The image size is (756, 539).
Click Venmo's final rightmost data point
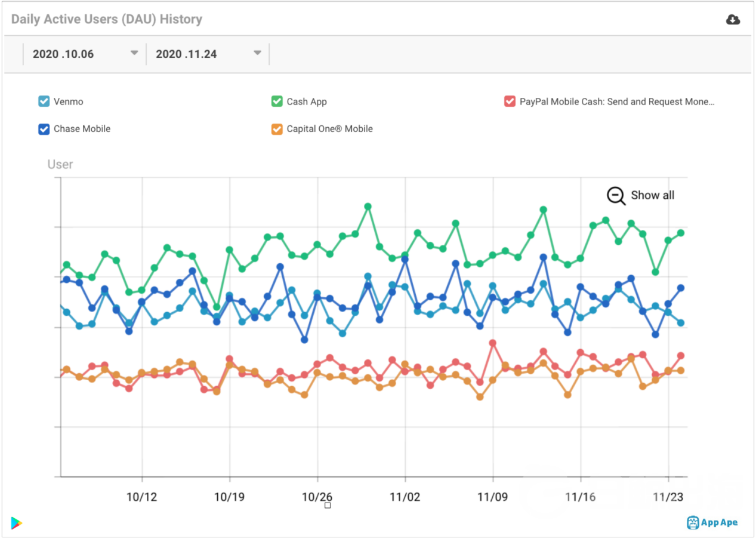tap(681, 323)
